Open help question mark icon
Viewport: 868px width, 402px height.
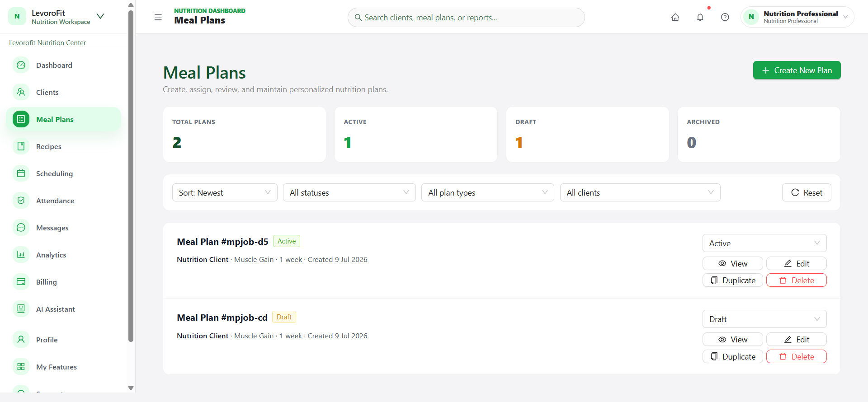(x=725, y=17)
